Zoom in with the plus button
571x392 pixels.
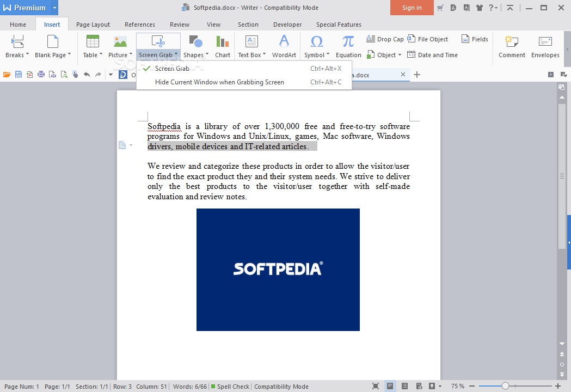tap(558, 386)
